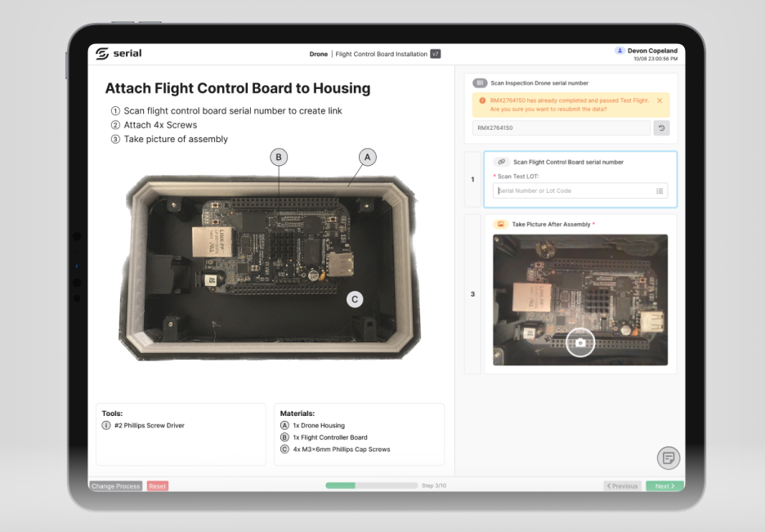Image resolution: width=765 pixels, height=532 pixels.
Task: Click instruction 'Scan flight control board serial number'
Action: click(233, 110)
